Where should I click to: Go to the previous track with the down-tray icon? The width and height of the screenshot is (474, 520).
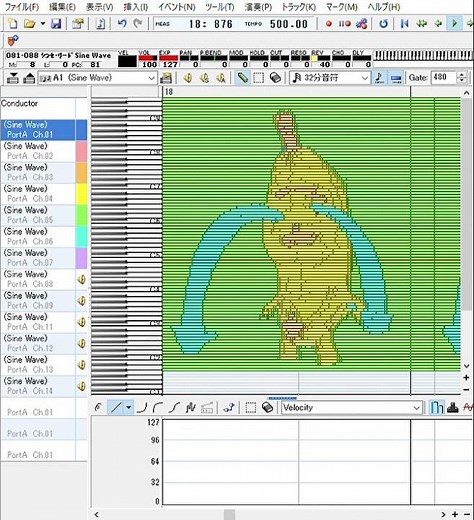(13, 78)
